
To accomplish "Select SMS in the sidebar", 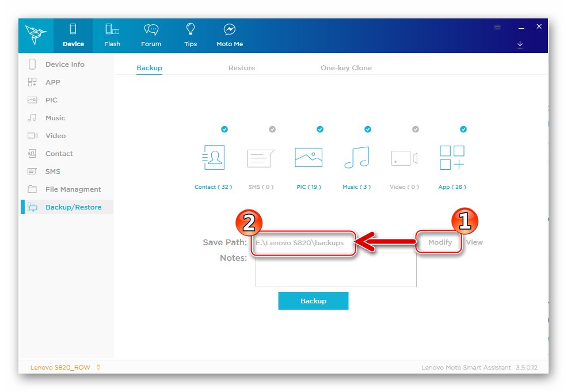I will click(67, 172).
